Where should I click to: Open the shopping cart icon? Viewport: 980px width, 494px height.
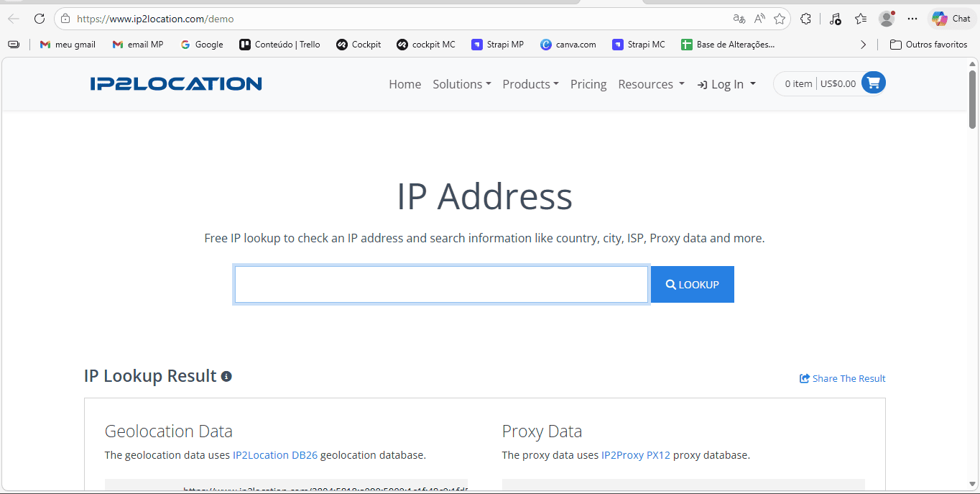pos(874,83)
